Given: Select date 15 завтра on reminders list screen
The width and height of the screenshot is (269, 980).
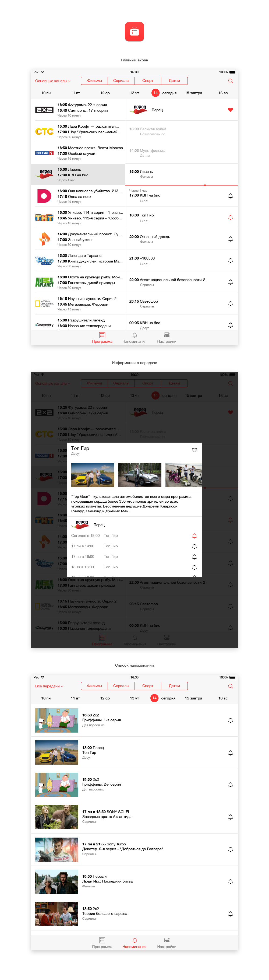Looking at the screenshot, I should tap(193, 698).
